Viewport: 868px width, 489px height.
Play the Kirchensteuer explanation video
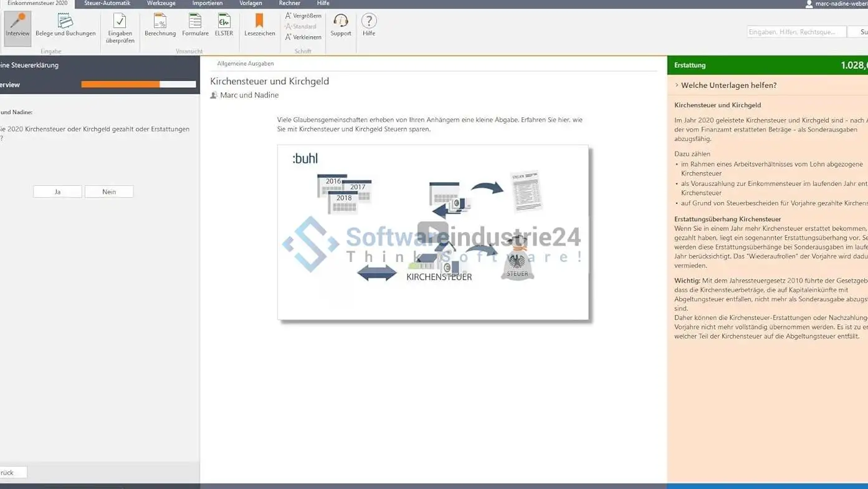[x=432, y=233]
